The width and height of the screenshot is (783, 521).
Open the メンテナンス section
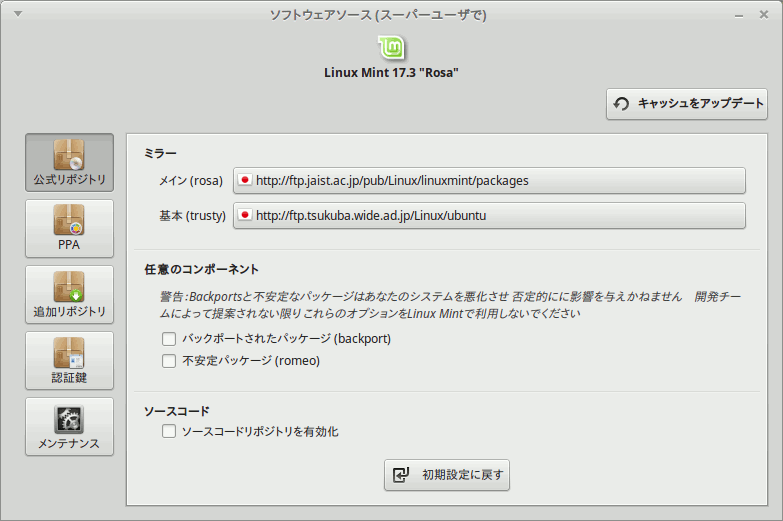click(69, 426)
